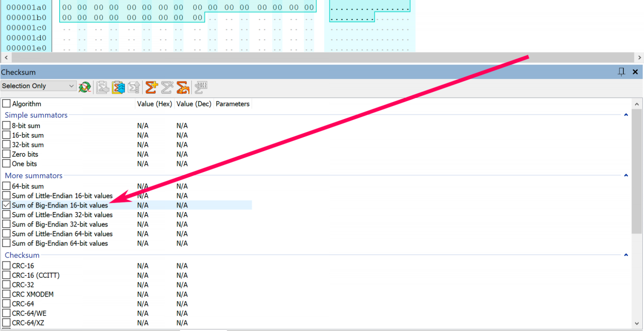Click the green Calculate checksums refresh icon
Screen dimensions: 644x331
[x=85, y=87]
